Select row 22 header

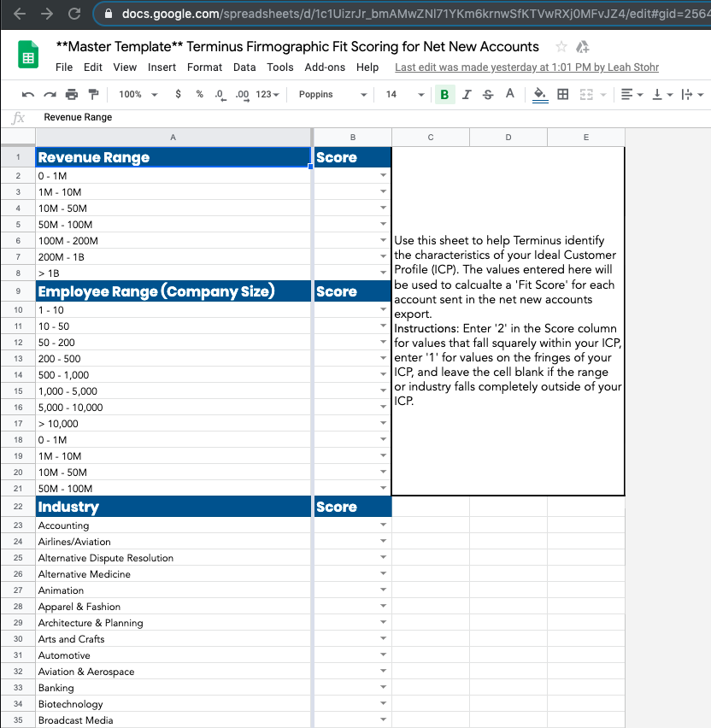point(18,507)
